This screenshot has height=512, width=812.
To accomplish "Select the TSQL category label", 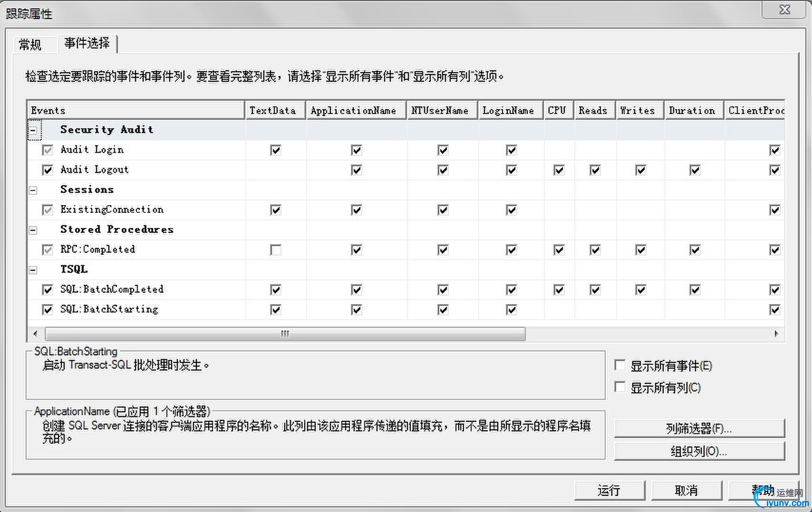I will (74, 269).
